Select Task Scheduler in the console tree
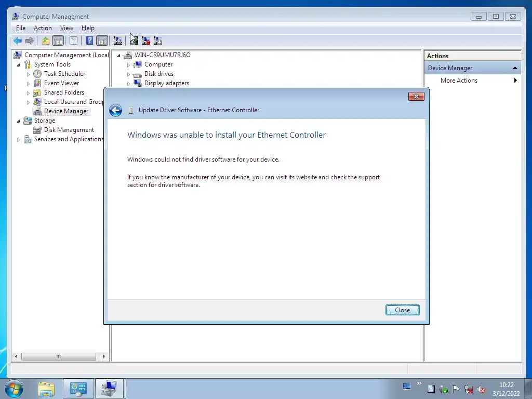 tap(64, 74)
